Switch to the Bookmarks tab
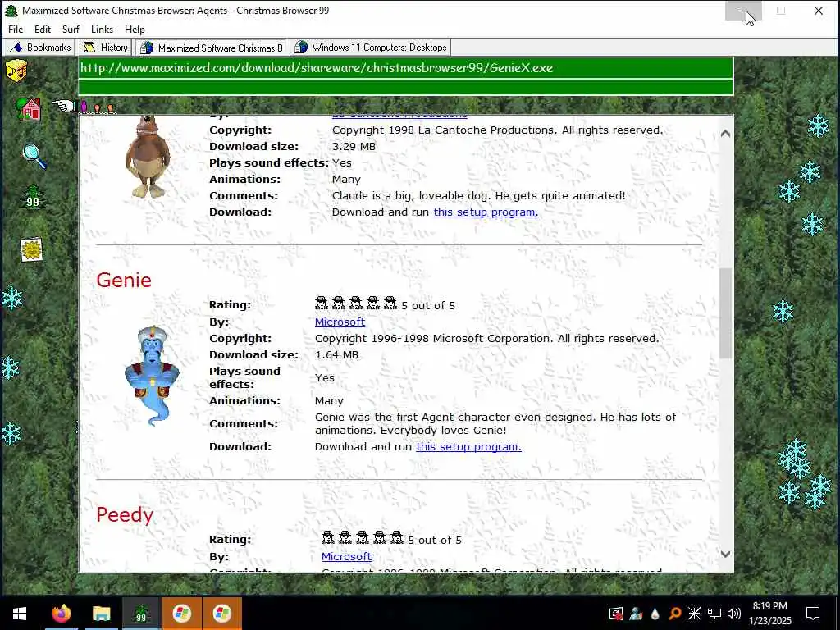 point(39,47)
